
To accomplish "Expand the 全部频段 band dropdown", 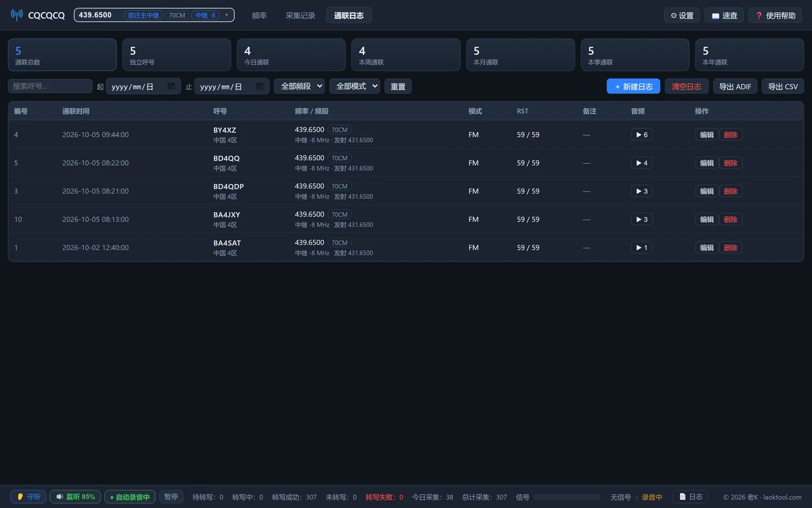I will 299,86.
